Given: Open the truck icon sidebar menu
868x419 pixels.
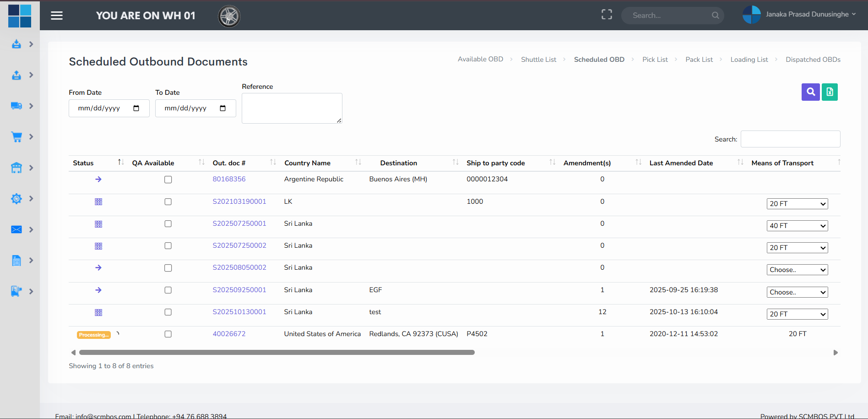Looking at the screenshot, I should 16,106.
